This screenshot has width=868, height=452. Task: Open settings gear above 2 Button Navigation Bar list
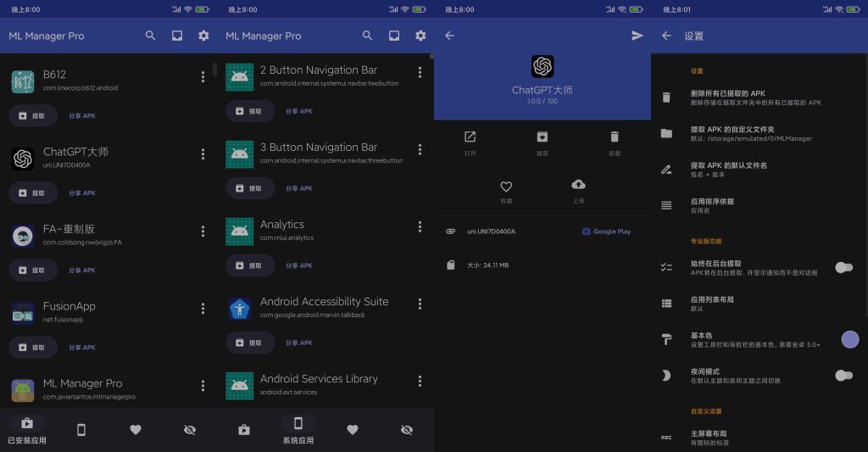[420, 36]
